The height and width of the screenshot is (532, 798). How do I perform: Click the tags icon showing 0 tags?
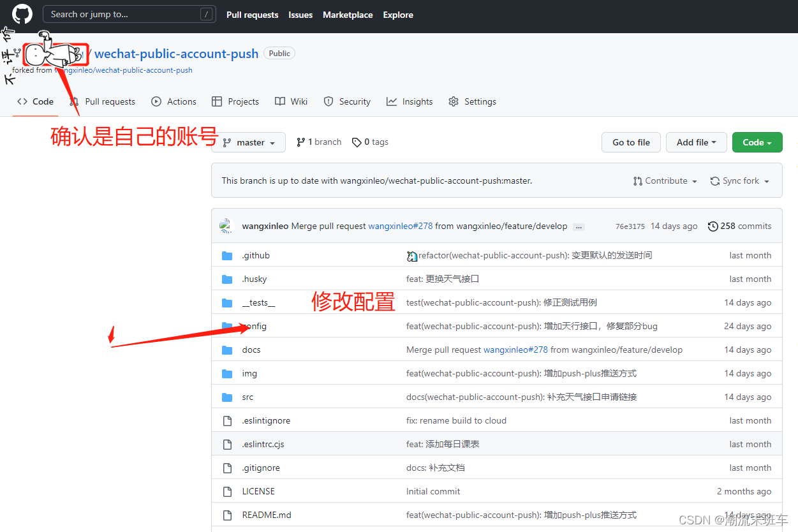[357, 142]
